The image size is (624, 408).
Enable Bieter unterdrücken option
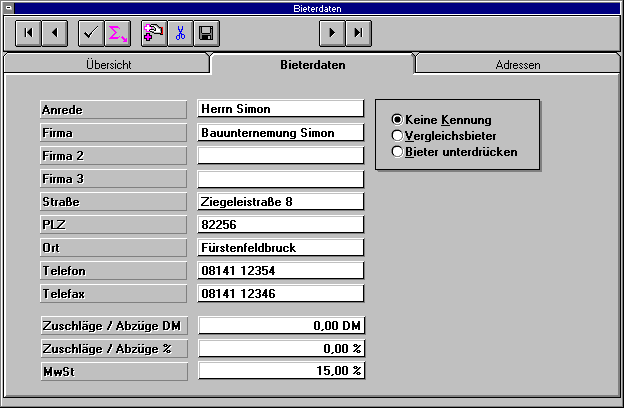coord(397,152)
